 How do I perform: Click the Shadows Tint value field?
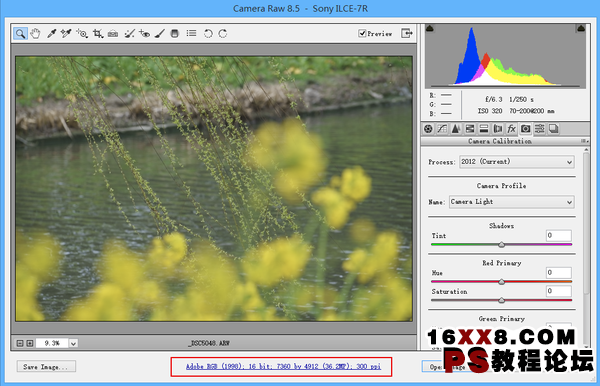coord(559,236)
